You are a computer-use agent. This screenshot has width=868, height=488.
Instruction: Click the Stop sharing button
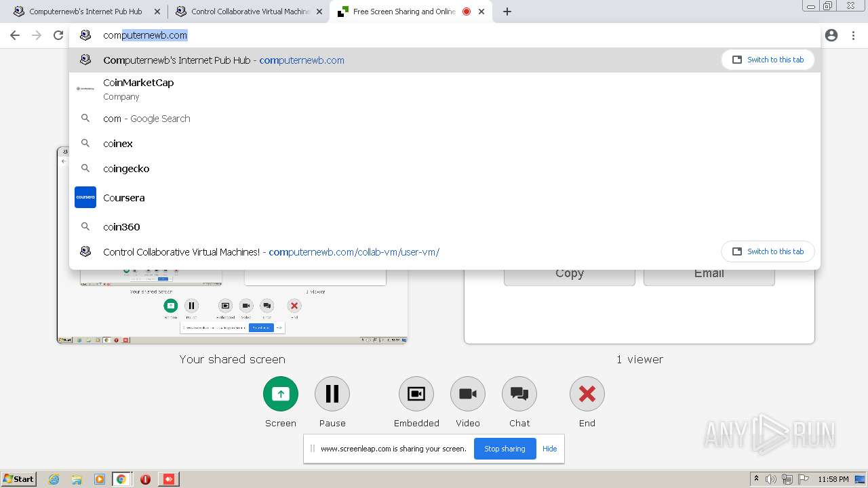coord(505,449)
